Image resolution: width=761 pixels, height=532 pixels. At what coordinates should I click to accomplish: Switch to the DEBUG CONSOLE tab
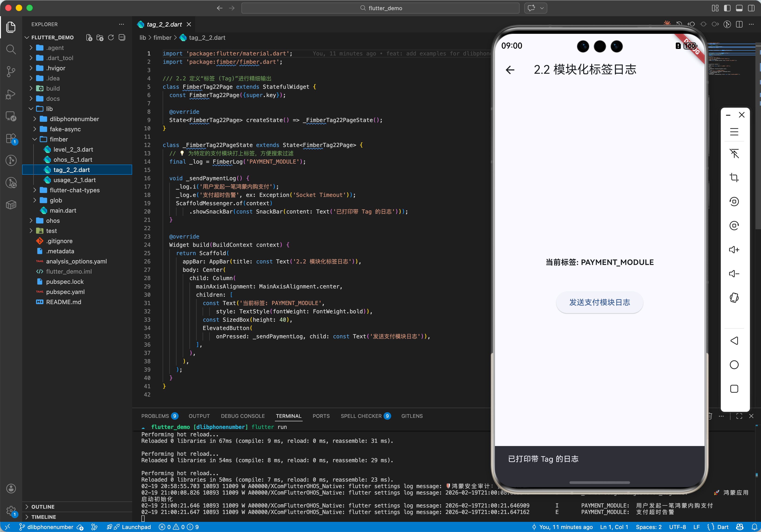click(243, 416)
